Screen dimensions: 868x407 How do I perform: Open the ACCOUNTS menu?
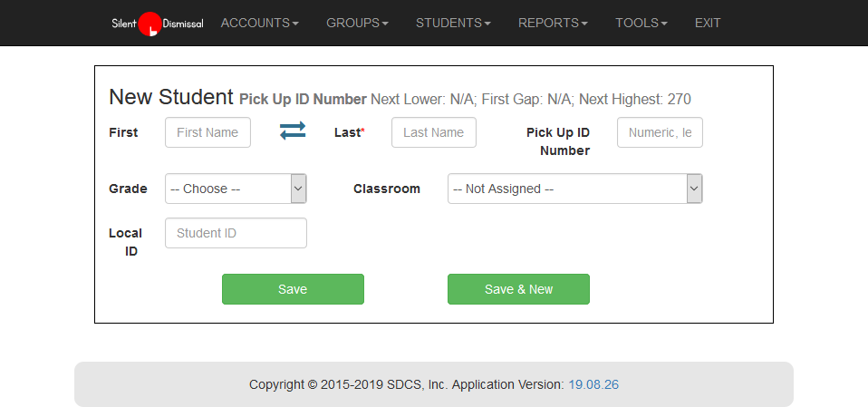(259, 23)
